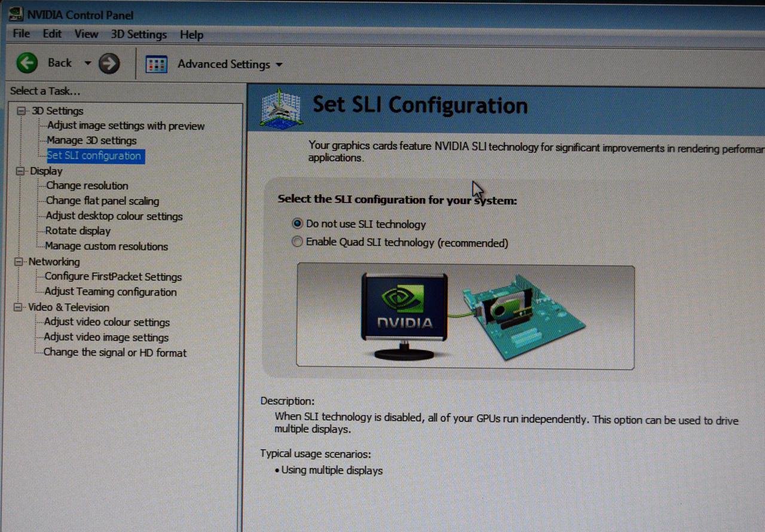
Task: Open the File menu
Action: [x=22, y=33]
